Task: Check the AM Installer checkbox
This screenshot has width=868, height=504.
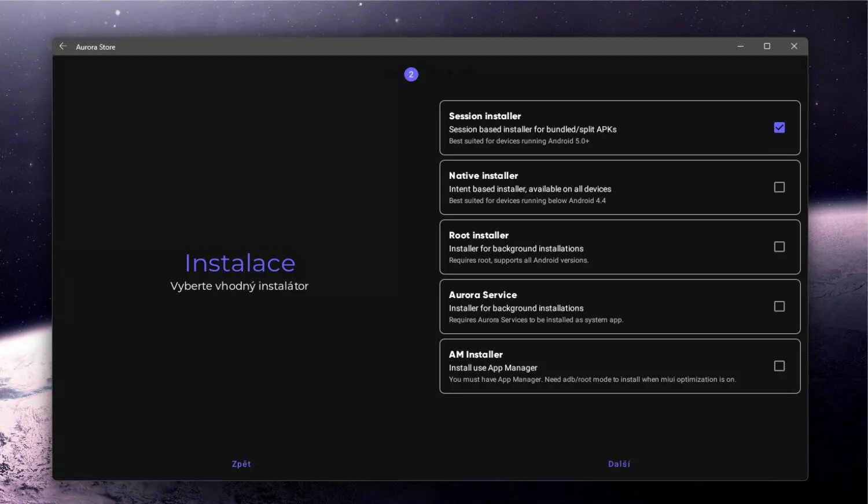Action: [779, 366]
